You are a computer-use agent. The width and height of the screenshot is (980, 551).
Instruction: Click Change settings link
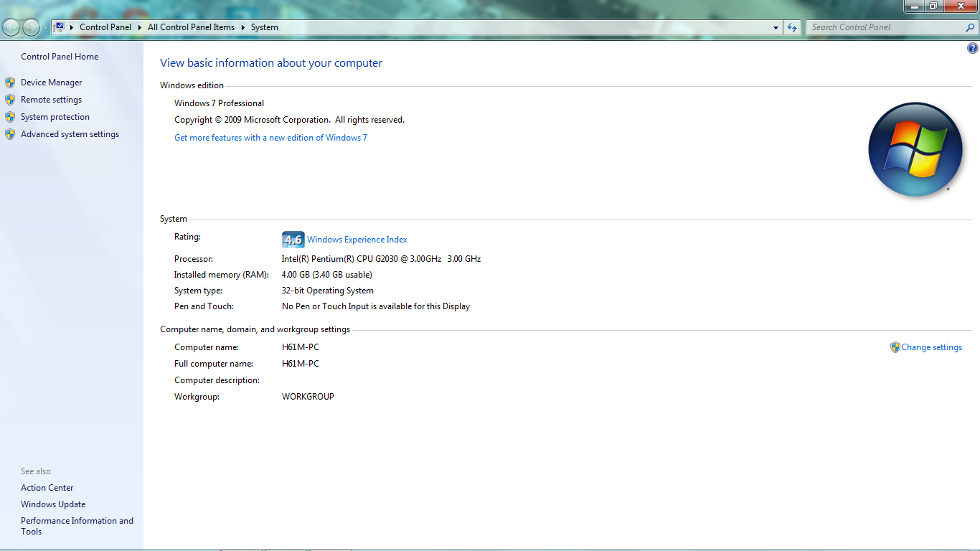click(931, 347)
